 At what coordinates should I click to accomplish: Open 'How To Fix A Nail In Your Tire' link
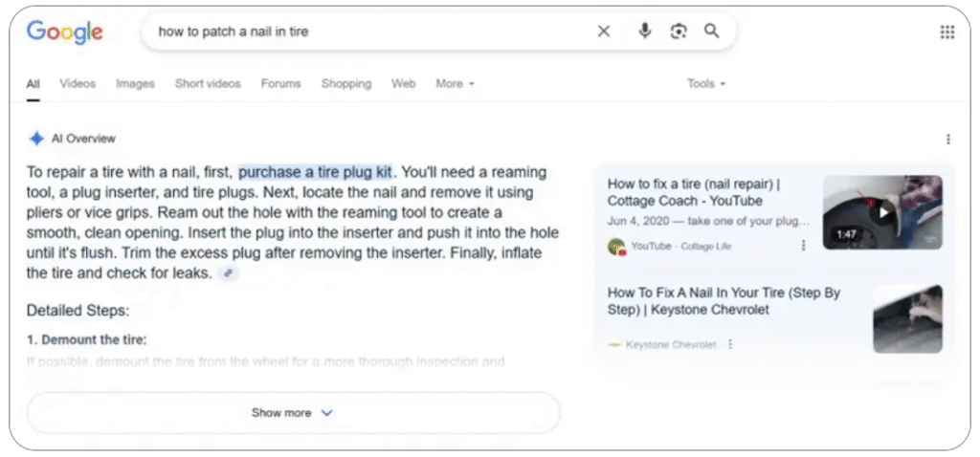pyautogui.click(x=724, y=301)
